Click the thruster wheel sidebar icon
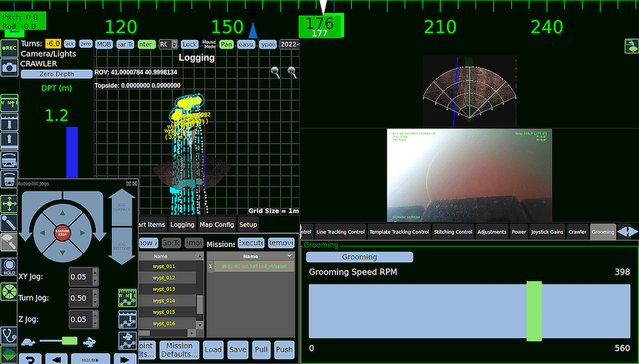The width and height of the screenshot is (639, 364). [9, 292]
